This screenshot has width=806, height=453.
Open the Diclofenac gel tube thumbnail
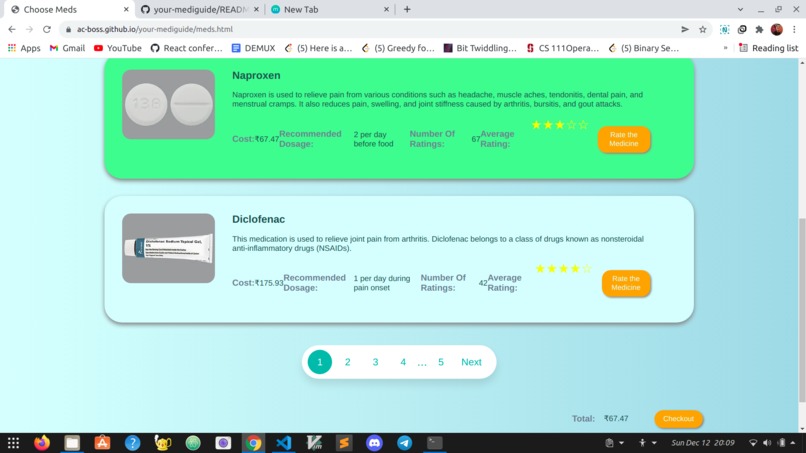pyautogui.click(x=169, y=248)
